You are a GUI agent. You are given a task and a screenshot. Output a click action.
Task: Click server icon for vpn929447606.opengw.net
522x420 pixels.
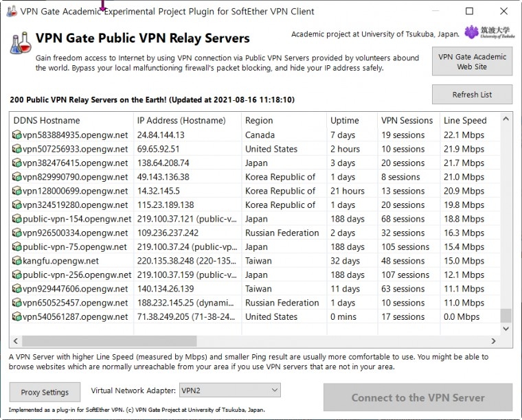(16, 289)
